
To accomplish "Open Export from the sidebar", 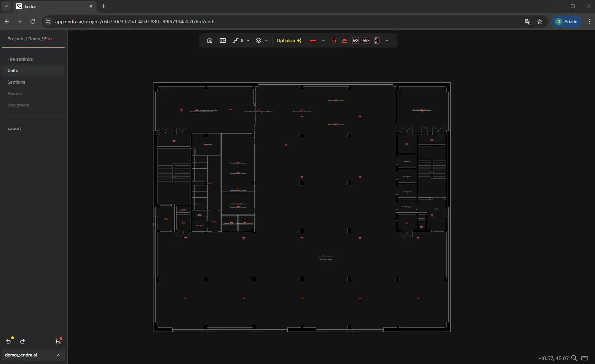I will (x=14, y=128).
